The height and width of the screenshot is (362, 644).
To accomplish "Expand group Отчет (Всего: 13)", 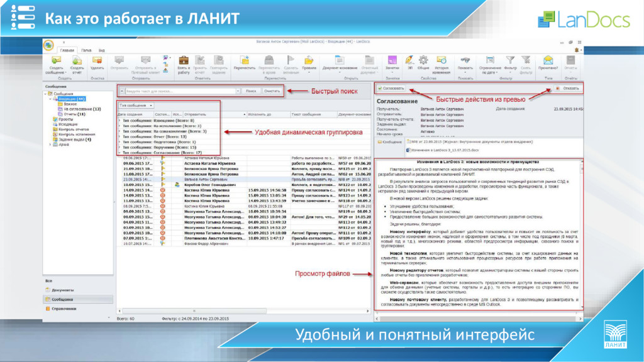I will pos(120,136).
